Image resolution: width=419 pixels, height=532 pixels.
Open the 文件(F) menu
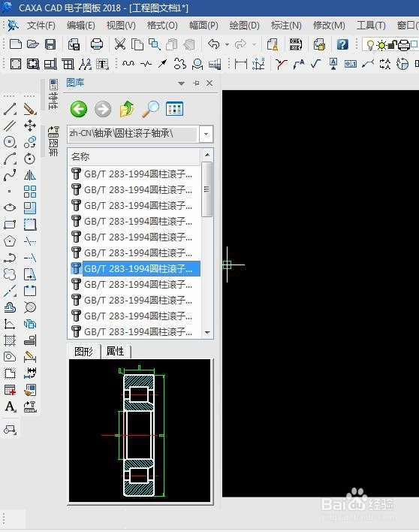[41, 26]
